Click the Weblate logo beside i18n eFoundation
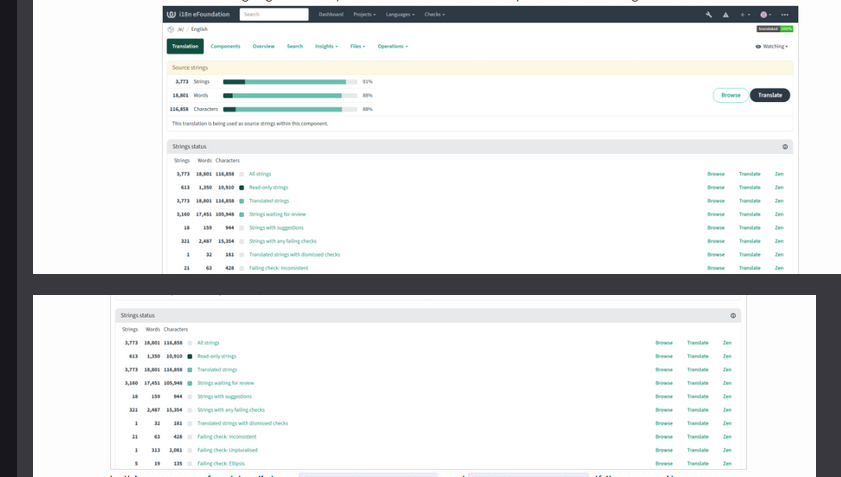The image size is (841, 477). click(x=172, y=15)
